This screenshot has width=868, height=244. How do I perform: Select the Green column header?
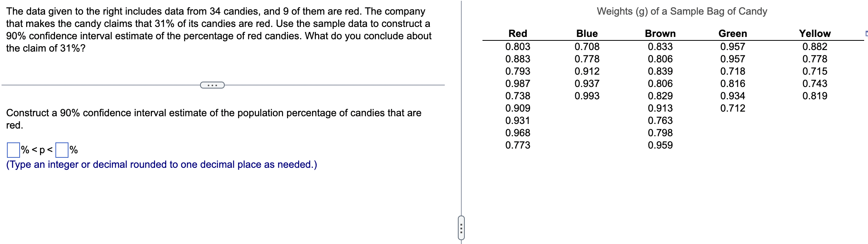(732, 33)
